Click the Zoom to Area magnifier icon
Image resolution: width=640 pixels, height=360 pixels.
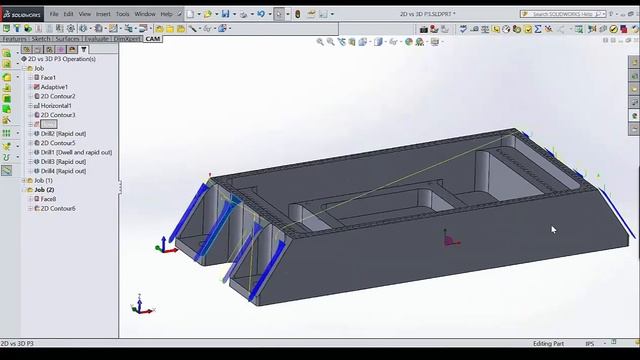pos(330,42)
